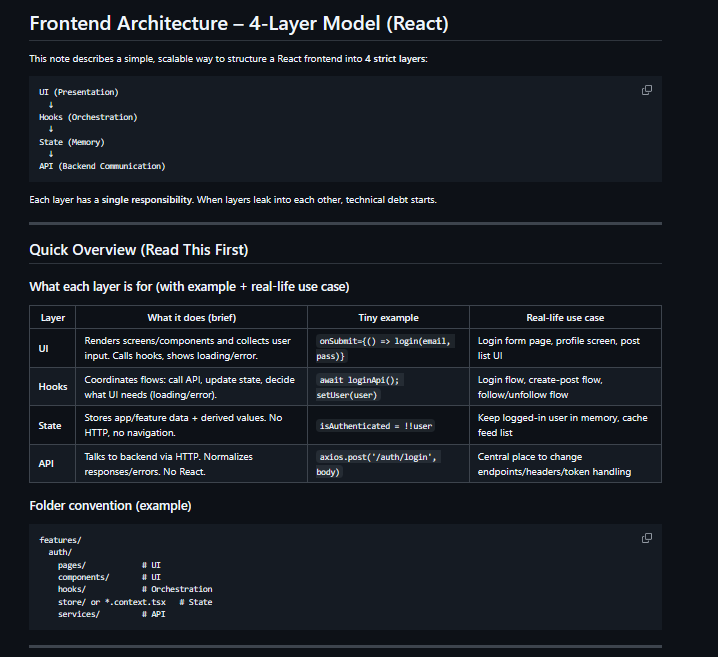Click the 'Layer' table column header
The width and height of the screenshot is (718, 657).
coord(53,317)
